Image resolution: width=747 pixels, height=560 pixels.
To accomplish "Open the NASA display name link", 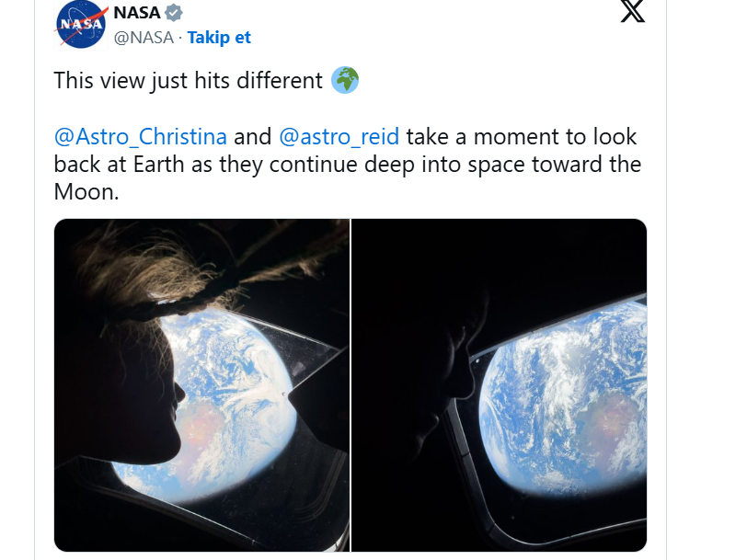I will pos(135,14).
